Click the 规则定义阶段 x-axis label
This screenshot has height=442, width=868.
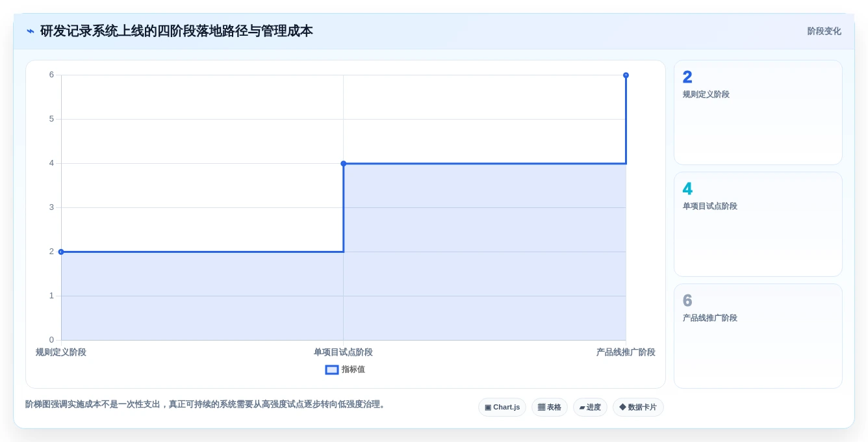pyautogui.click(x=61, y=352)
